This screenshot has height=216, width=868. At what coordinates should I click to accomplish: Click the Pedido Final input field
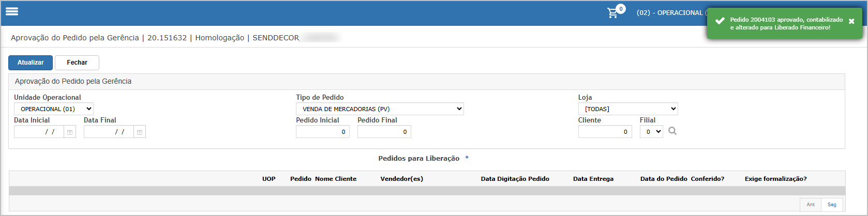pyautogui.click(x=384, y=132)
